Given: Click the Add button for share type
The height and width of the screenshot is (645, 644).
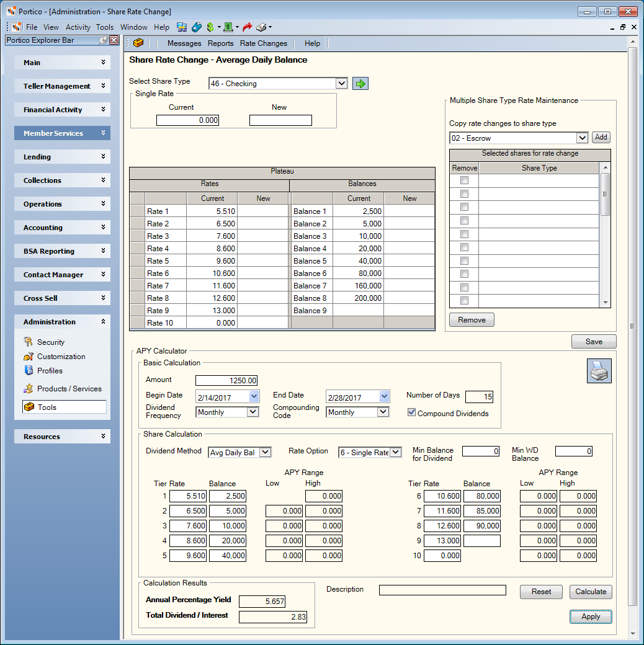Looking at the screenshot, I should pyautogui.click(x=601, y=137).
